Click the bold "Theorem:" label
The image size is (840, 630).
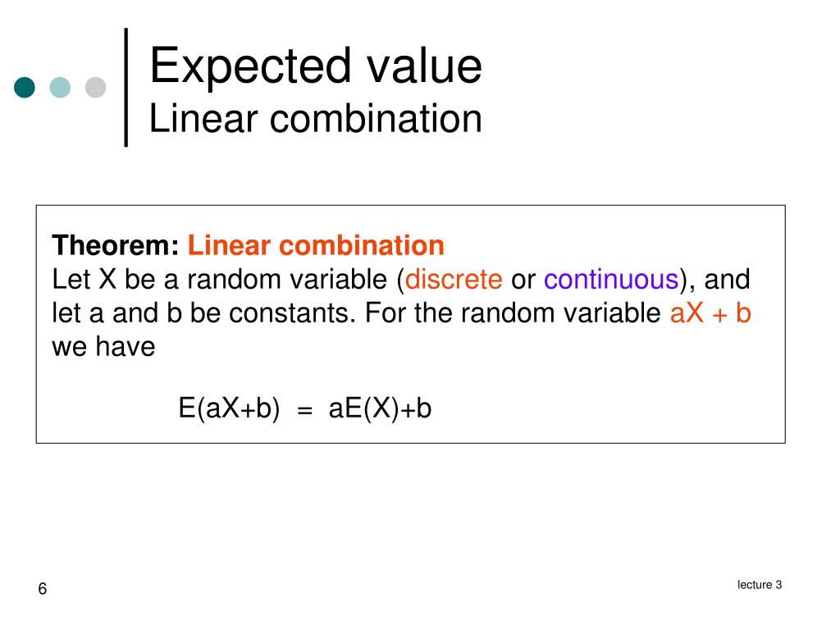point(116,245)
